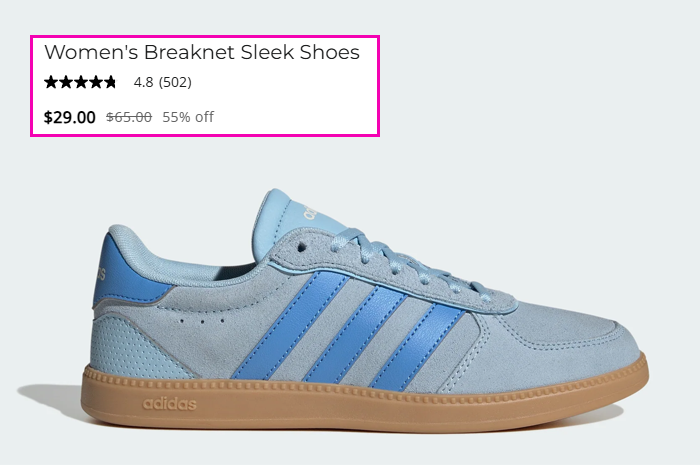Open the Women's Breaknet Sleek Shoes title
Screen dimensions: 700x466
tap(202, 52)
